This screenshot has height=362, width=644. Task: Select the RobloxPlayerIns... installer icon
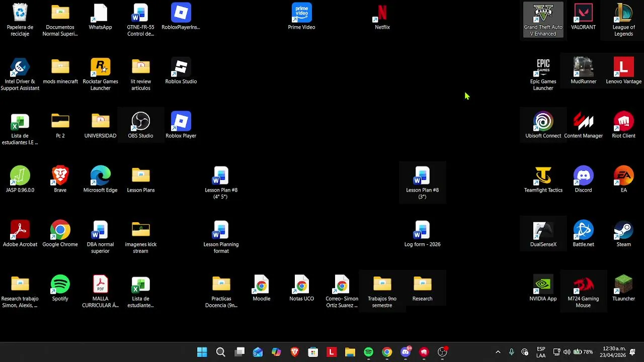(x=181, y=17)
